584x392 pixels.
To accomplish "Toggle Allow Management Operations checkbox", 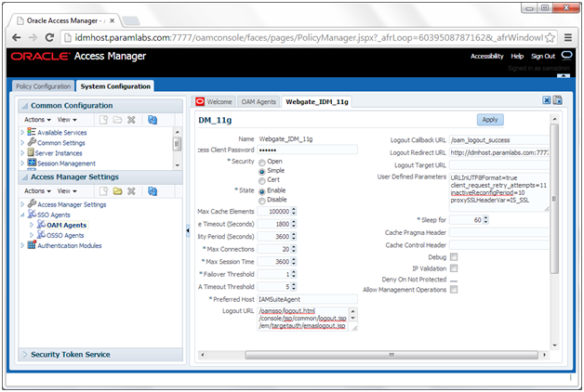I will tap(454, 290).
